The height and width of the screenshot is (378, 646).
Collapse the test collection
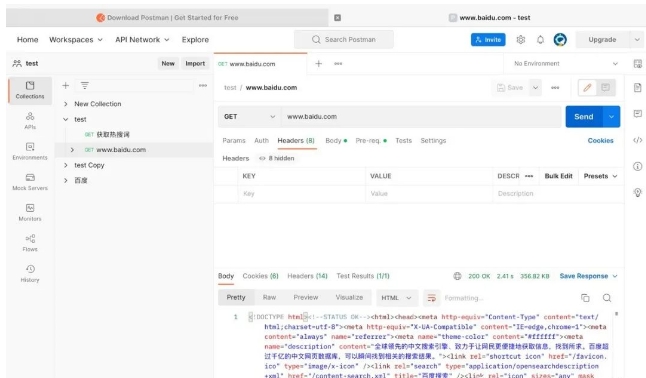point(66,119)
